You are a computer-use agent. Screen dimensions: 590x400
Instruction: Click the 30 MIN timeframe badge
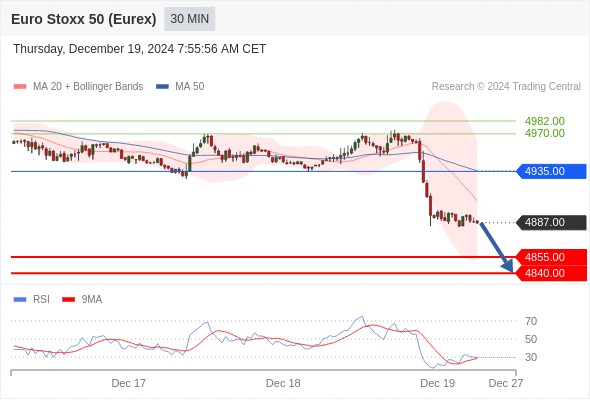(x=190, y=19)
